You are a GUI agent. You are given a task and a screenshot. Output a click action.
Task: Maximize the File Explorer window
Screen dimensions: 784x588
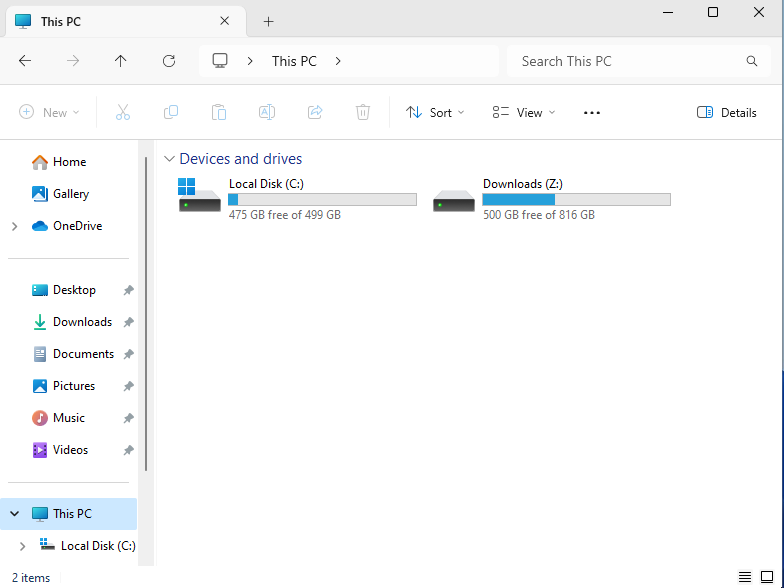tap(713, 12)
